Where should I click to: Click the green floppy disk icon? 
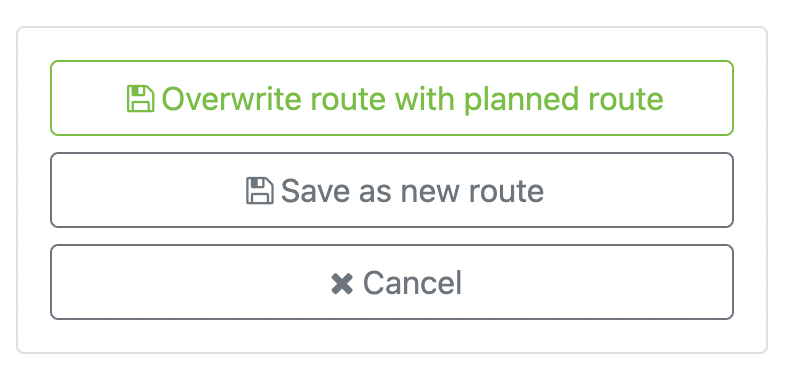tap(140, 98)
